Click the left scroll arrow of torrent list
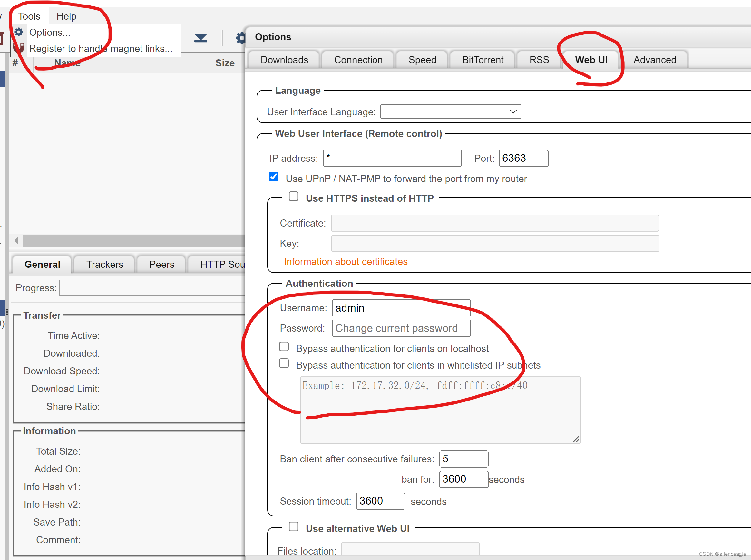Screen dimensions: 751x560 click(16, 241)
